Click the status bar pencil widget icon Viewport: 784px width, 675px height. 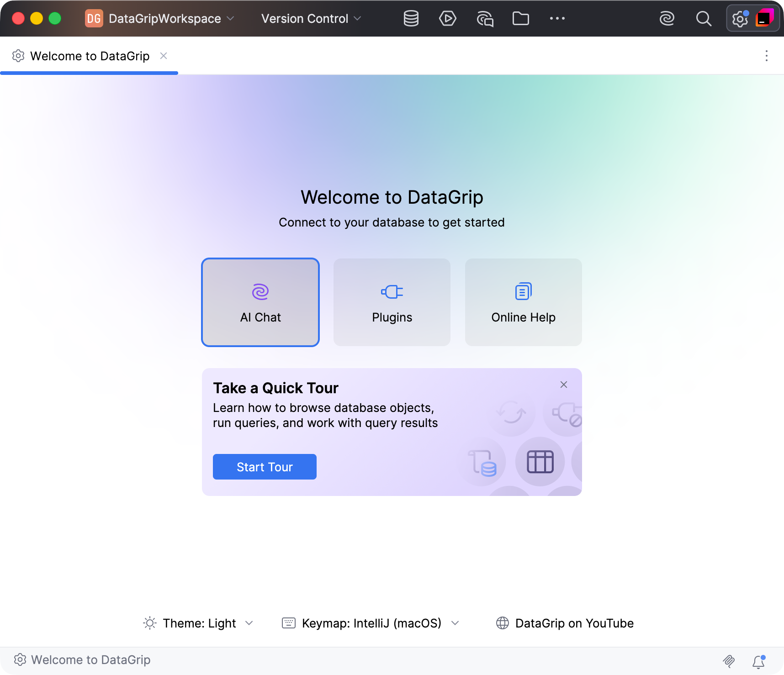(729, 661)
